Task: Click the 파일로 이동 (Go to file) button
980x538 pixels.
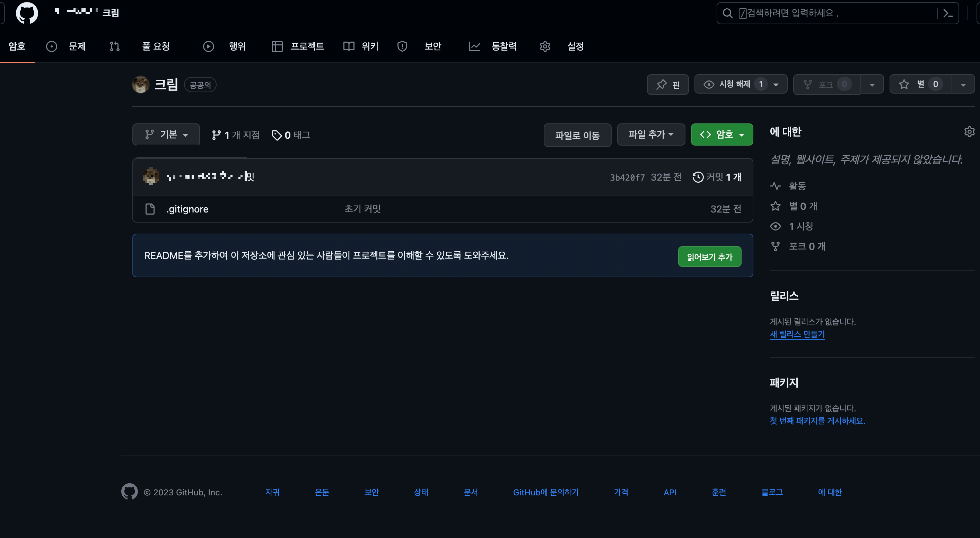Action: (x=577, y=135)
